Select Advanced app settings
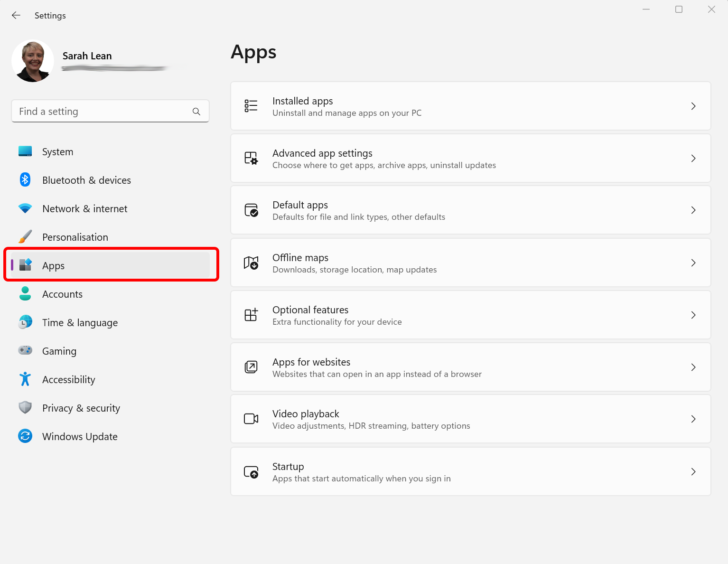 tap(470, 158)
